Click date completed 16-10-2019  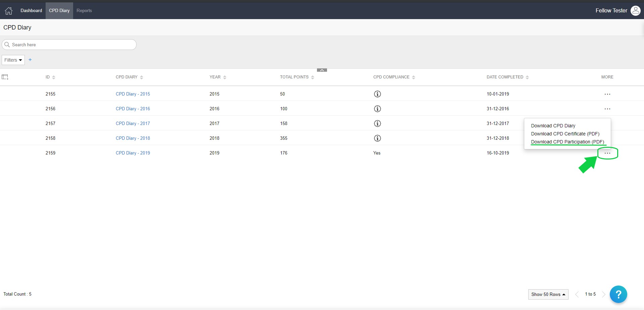[498, 153]
